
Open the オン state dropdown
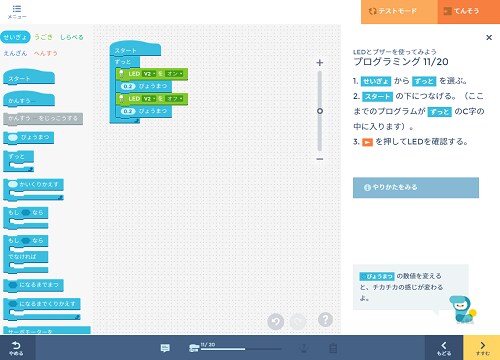coord(175,74)
